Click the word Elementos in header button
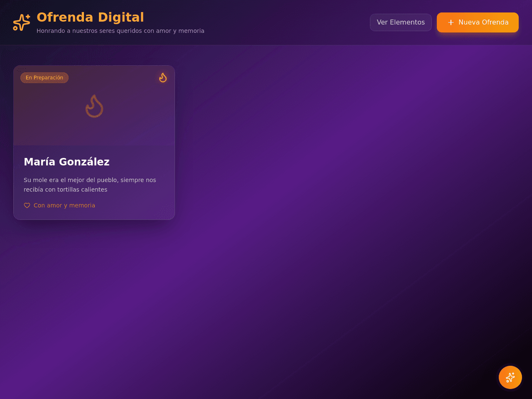 pos(407,22)
